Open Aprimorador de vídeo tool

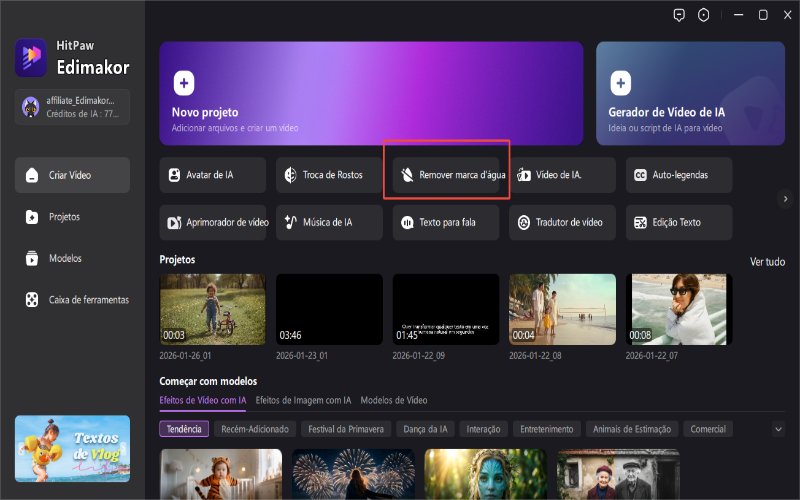212,222
